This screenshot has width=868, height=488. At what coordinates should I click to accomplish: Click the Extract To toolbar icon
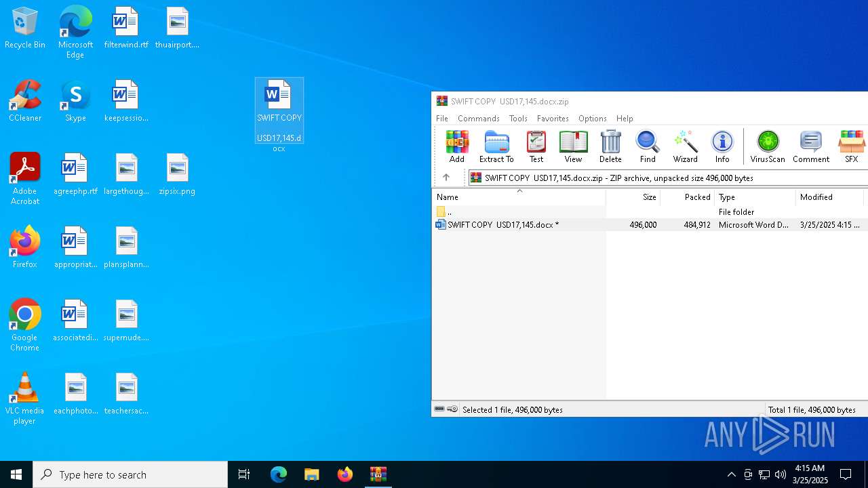[496, 146]
